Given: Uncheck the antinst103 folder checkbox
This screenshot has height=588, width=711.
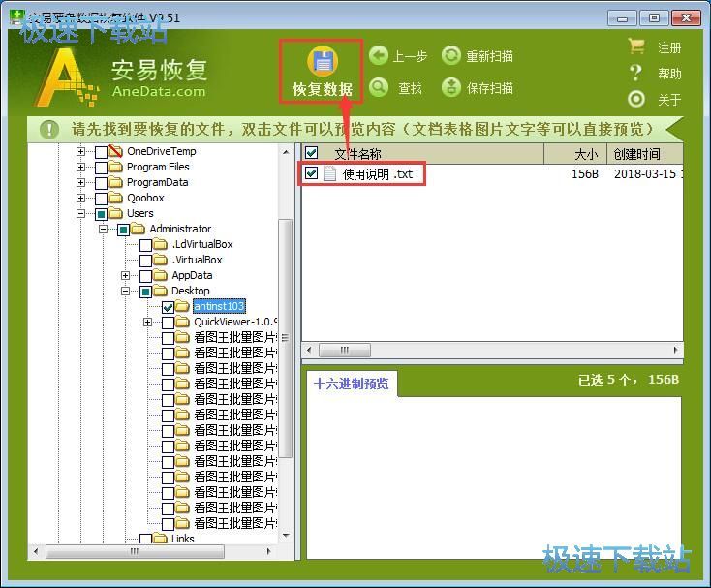Looking at the screenshot, I should [x=168, y=307].
